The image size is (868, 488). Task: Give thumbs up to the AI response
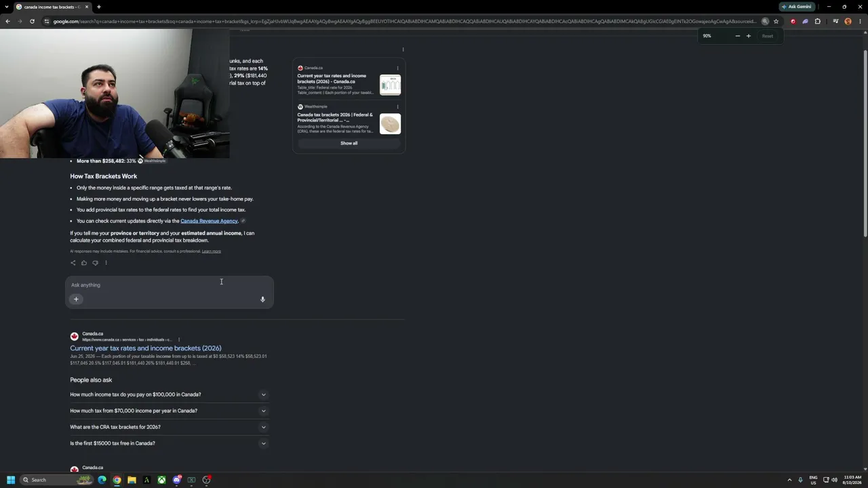pos(84,263)
